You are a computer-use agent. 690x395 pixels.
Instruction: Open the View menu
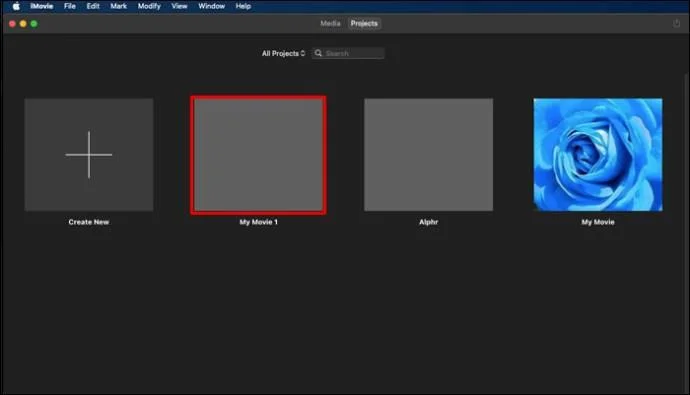pyautogui.click(x=179, y=6)
